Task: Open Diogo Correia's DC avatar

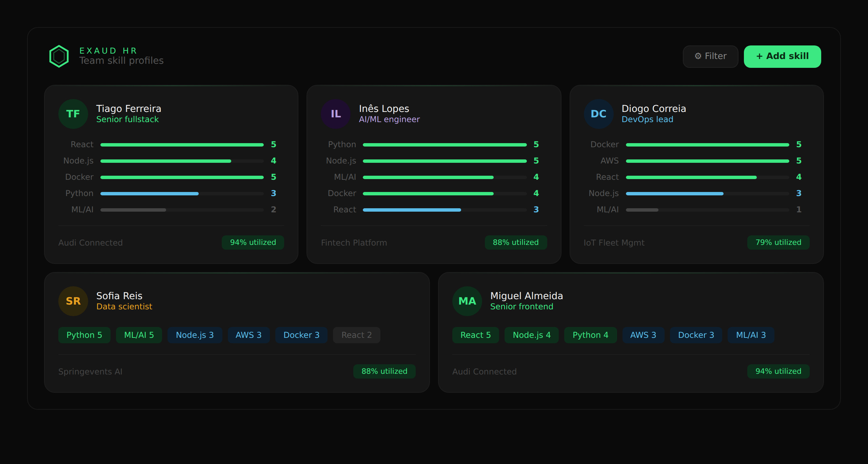Action: [x=598, y=114]
